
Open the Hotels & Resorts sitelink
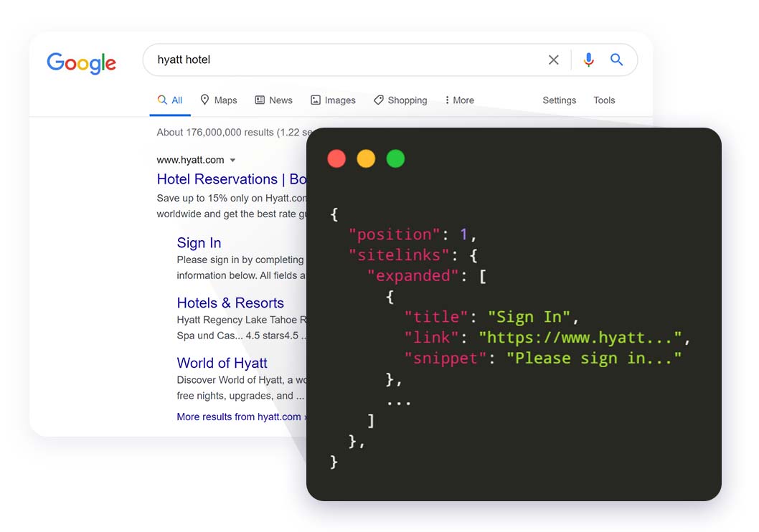click(230, 303)
